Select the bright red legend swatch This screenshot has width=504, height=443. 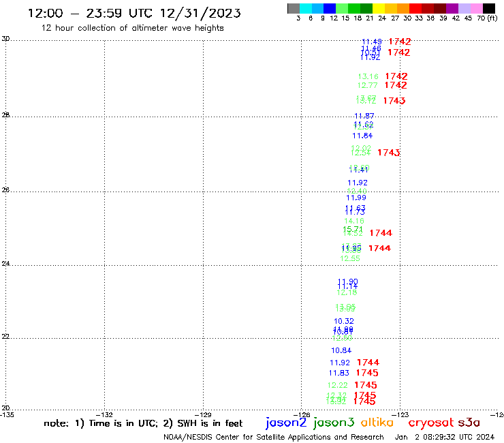click(x=415, y=8)
